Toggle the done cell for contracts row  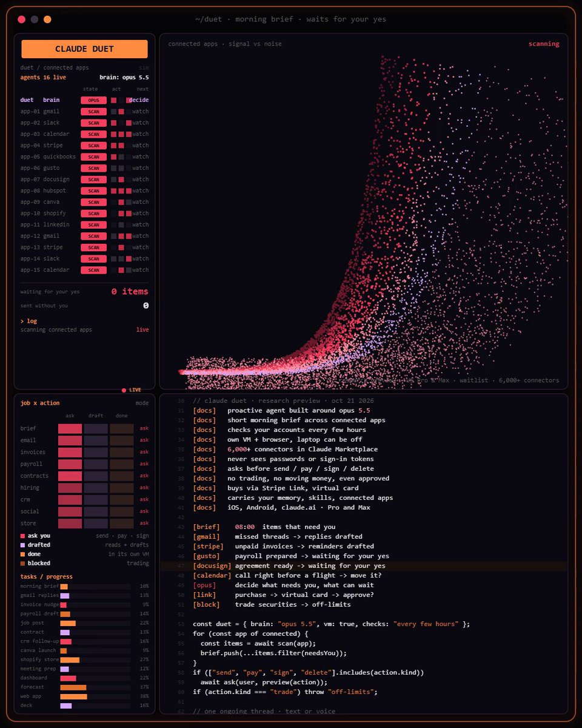[122, 476]
